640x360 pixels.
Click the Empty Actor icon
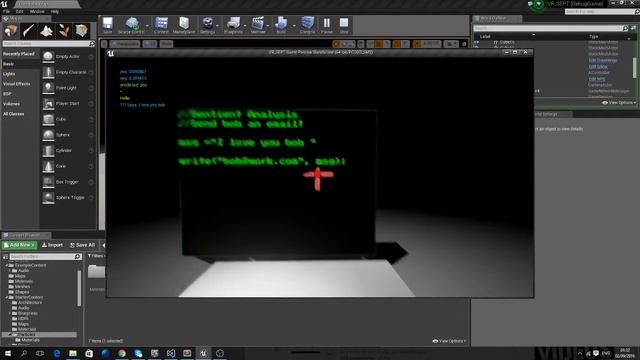click(48, 56)
